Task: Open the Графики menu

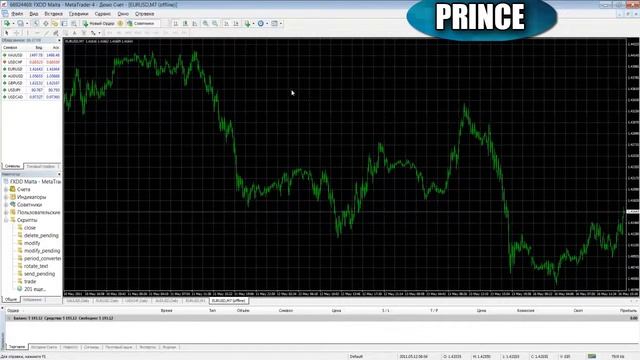Action: coord(78,13)
